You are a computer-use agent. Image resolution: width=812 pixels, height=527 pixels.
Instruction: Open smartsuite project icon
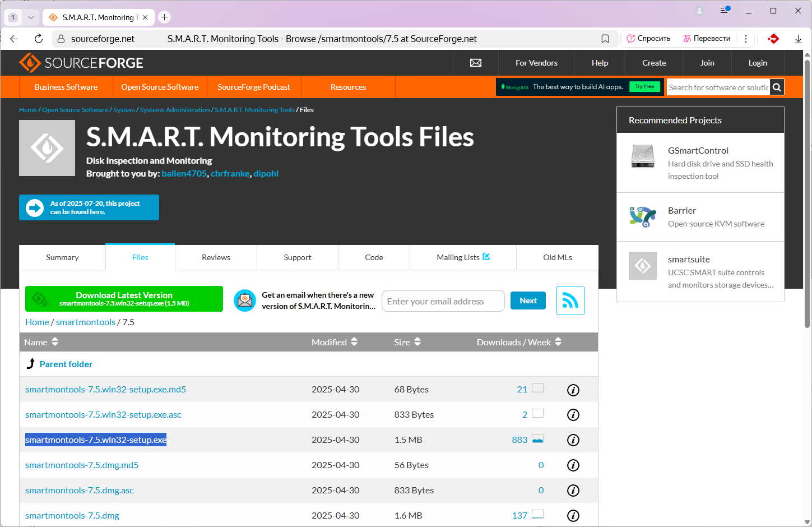point(643,266)
